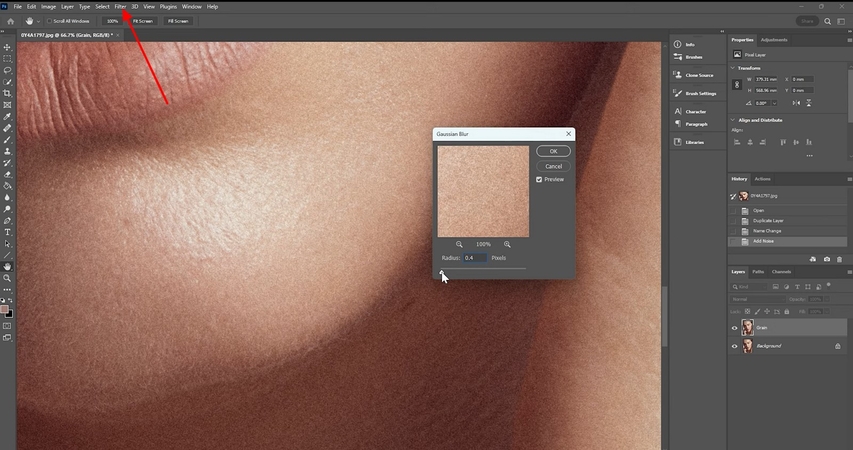Click the Fill Screen button
The image size is (853, 450).
tap(178, 21)
